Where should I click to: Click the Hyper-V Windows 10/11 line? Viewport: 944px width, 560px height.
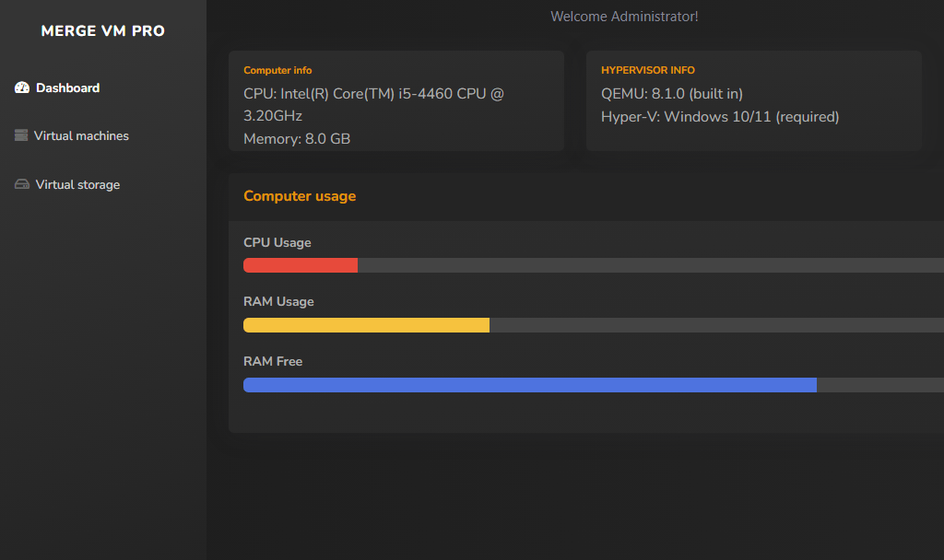click(x=720, y=117)
